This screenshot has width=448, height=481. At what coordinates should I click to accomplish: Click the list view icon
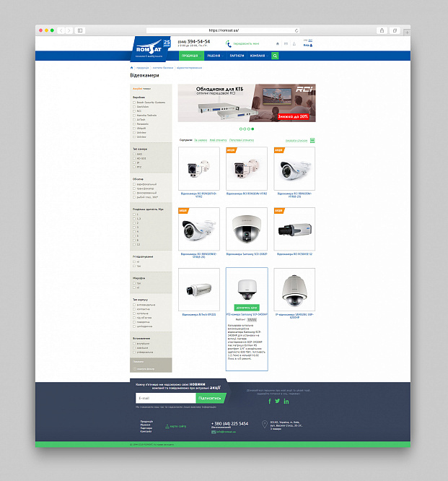(312, 141)
